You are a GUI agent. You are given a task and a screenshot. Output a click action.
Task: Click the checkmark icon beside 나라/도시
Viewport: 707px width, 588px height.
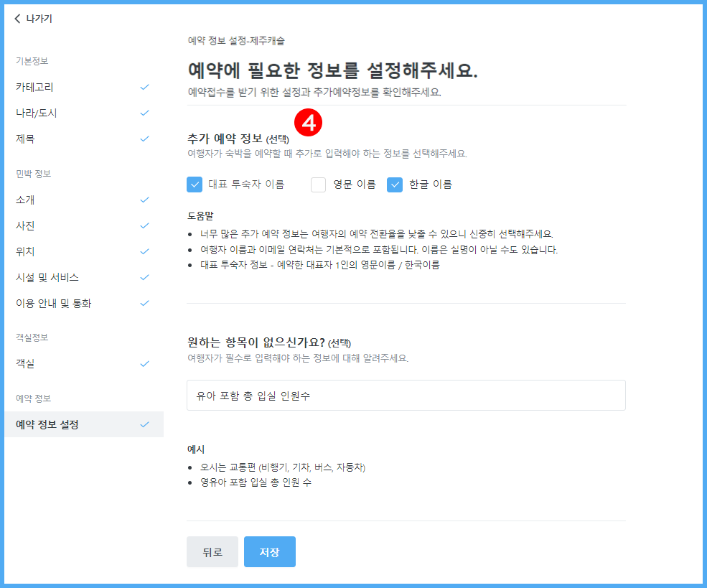144,113
